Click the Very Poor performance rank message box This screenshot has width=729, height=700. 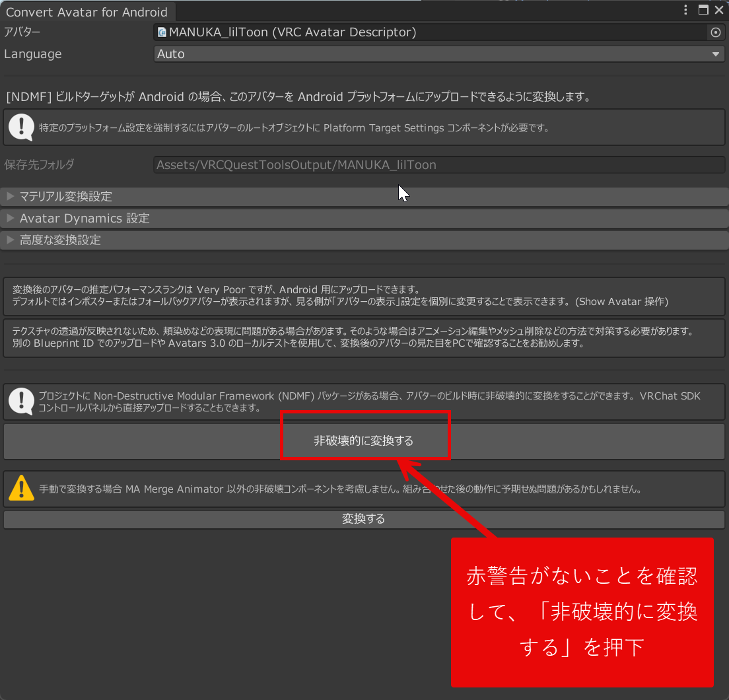pyautogui.click(x=364, y=296)
